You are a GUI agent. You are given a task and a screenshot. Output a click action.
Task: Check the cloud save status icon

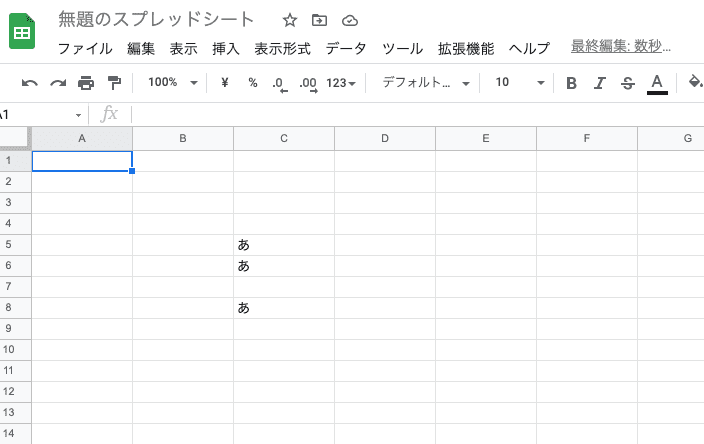349,20
